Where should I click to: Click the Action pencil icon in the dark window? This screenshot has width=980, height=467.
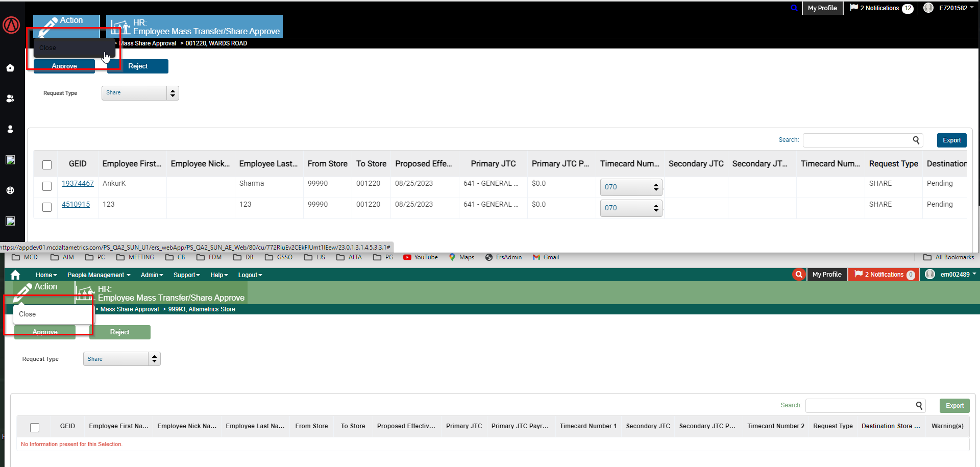click(x=48, y=27)
